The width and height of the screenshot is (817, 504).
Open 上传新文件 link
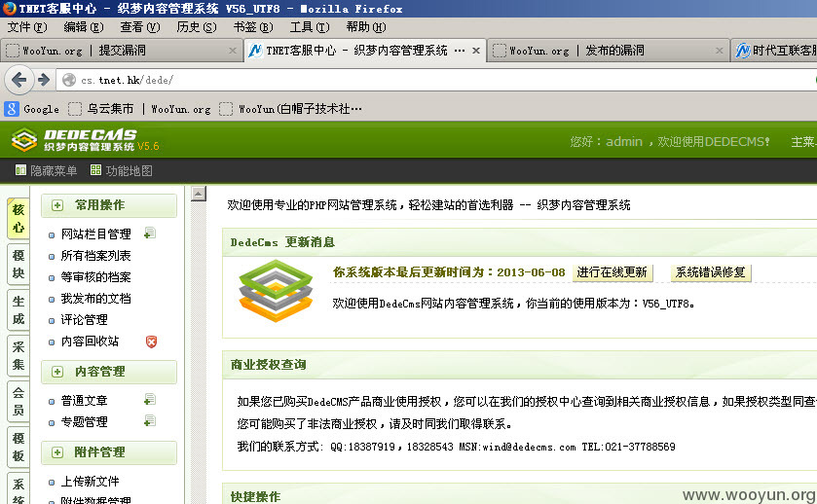(x=91, y=481)
